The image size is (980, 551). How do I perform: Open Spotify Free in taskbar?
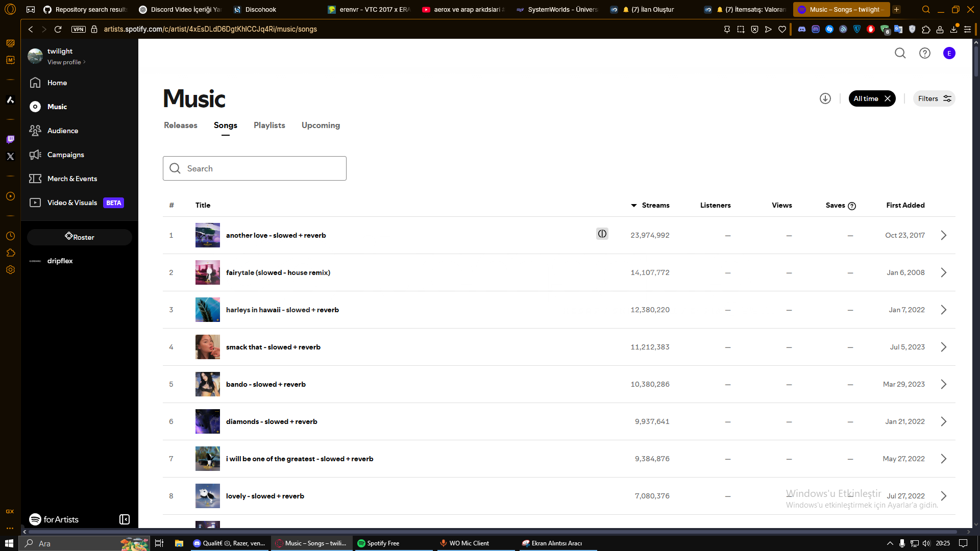(x=393, y=543)
